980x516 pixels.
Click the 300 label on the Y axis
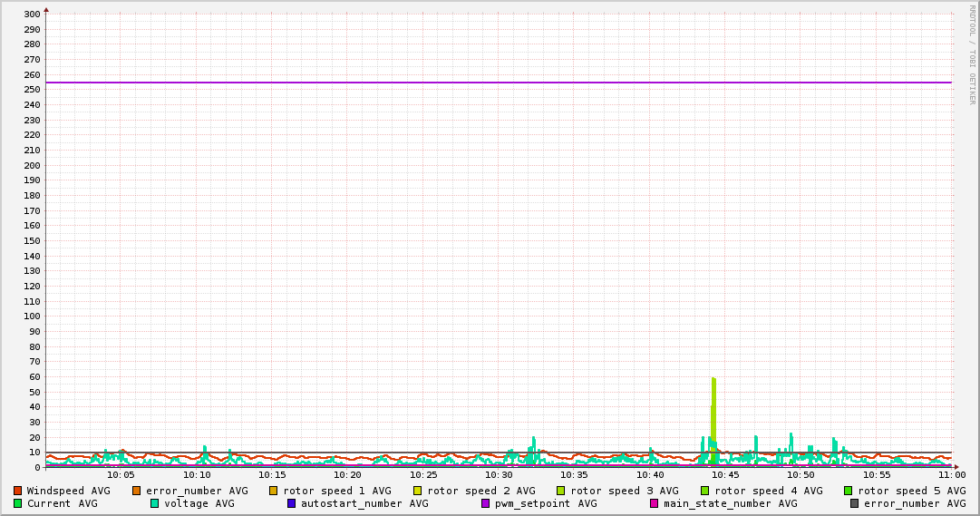point(32,15)
